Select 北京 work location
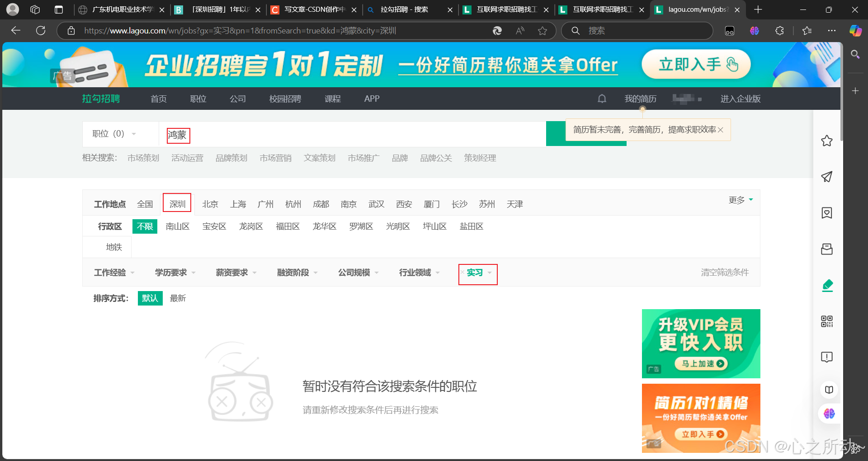The height and width of the screenshot is (461, 868). click(x=210, y=204)
